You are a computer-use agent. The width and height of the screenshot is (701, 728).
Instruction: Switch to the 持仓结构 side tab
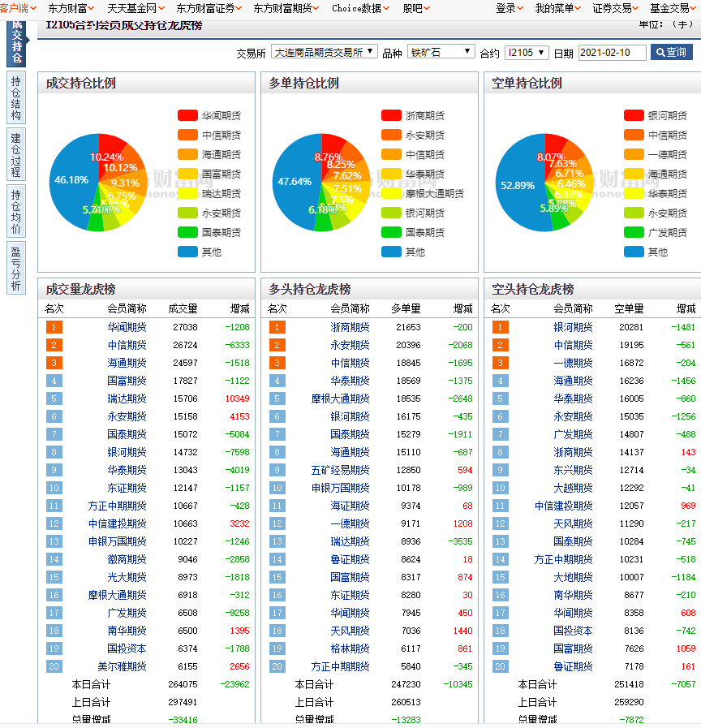16,98
